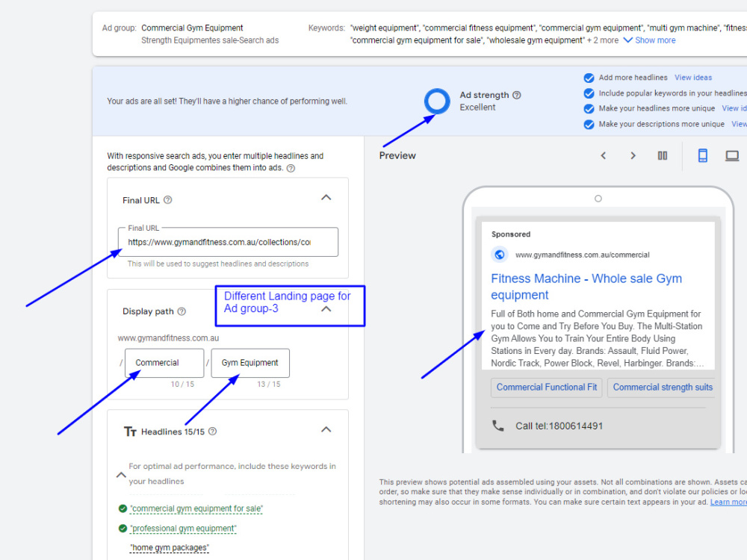Toggle 'Add more headlines' checkmark
This screenshot has height=560, width=747.
click(x=589, y=78)
